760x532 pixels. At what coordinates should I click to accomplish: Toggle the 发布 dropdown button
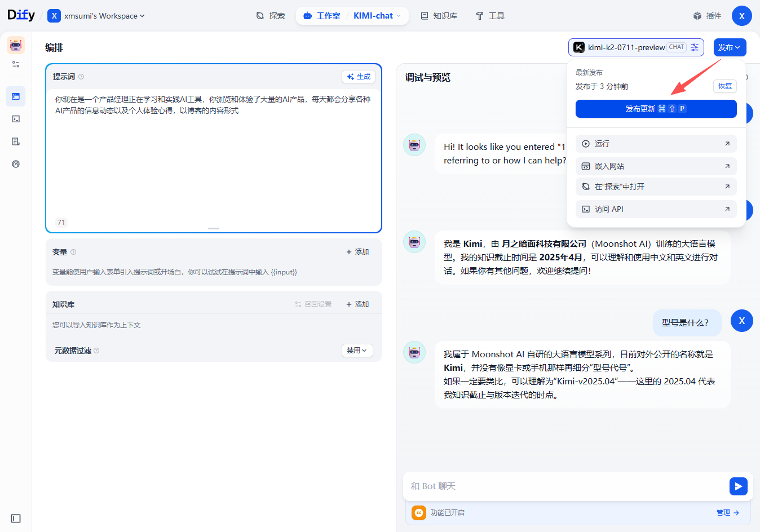click(730, 47)
